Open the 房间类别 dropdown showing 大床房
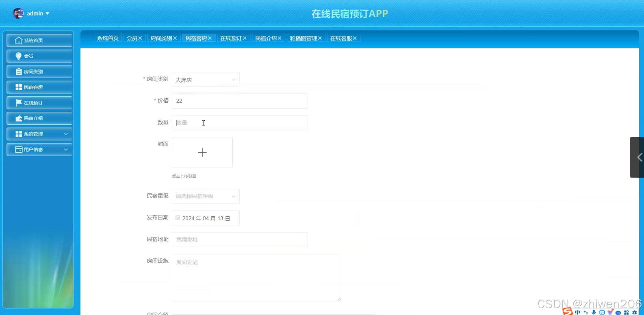 point(206,80)
